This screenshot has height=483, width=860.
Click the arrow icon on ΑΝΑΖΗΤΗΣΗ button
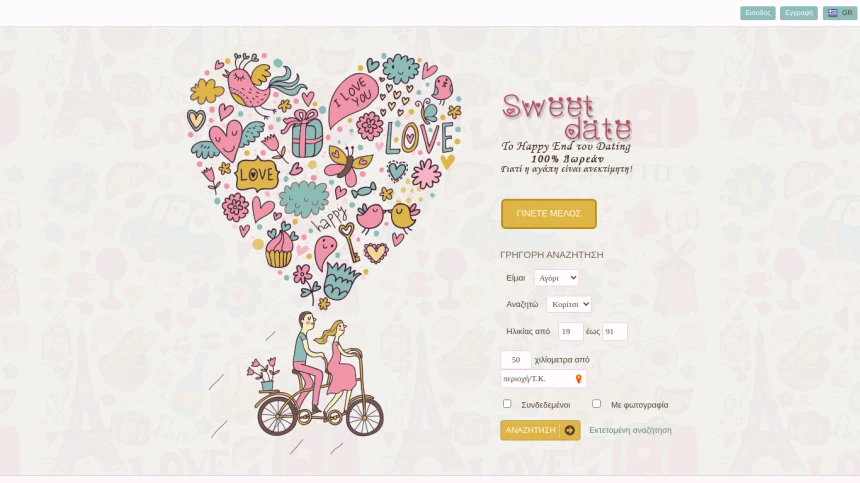point(569,430)
